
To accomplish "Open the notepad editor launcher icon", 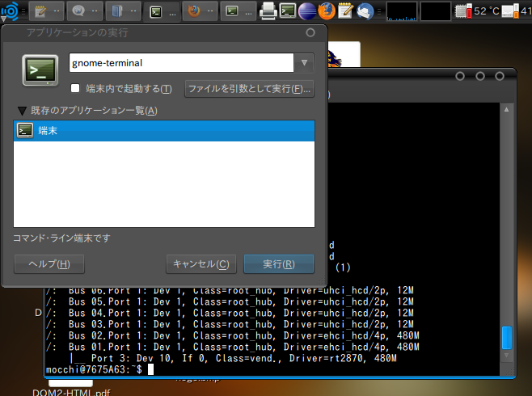I will click(345, 11).
